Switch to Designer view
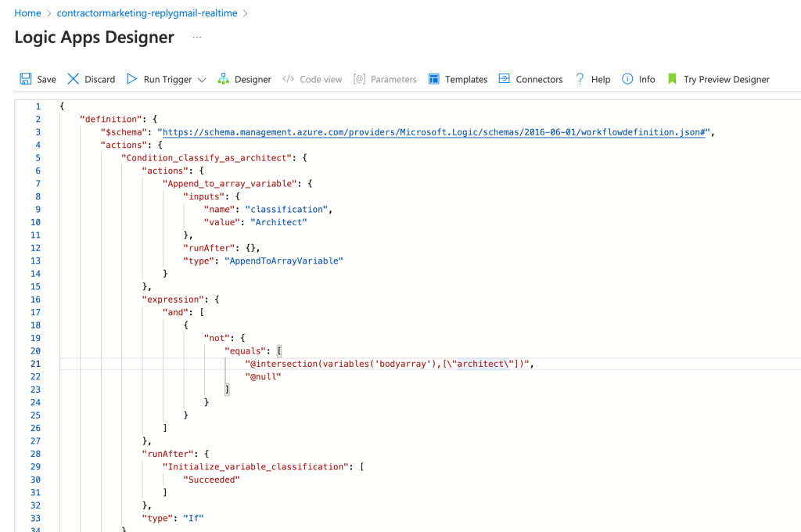801x532 pixels. tap(244, 79)
